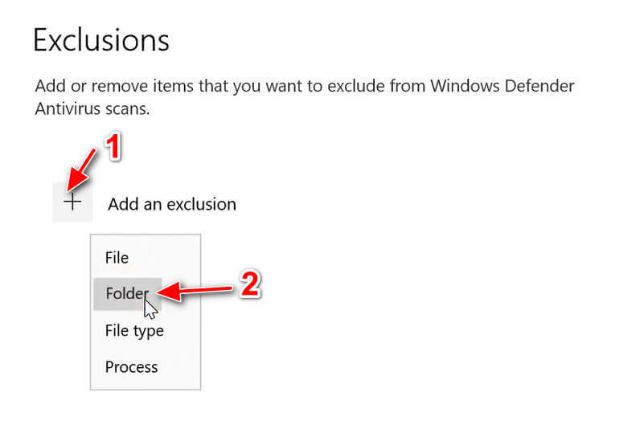
Task: Click the 'Antivirus scans.' text line
Action: (x=92, y=108)
